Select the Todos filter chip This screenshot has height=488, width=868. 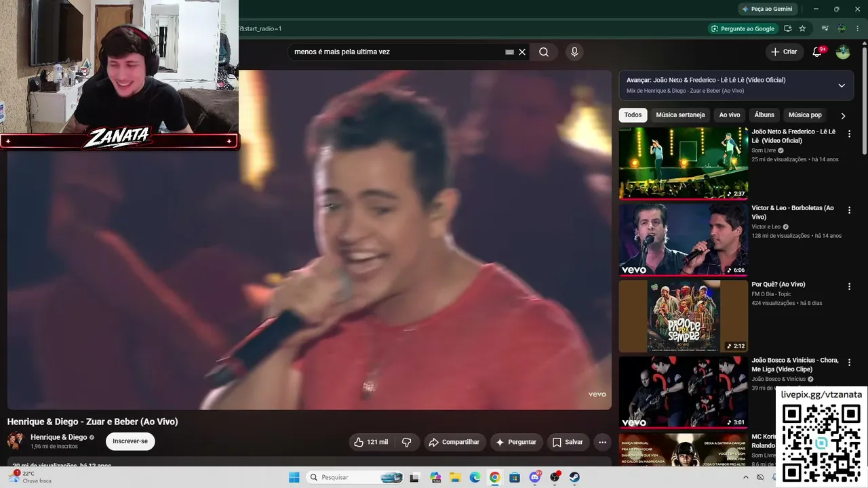(x=633, y=115)
